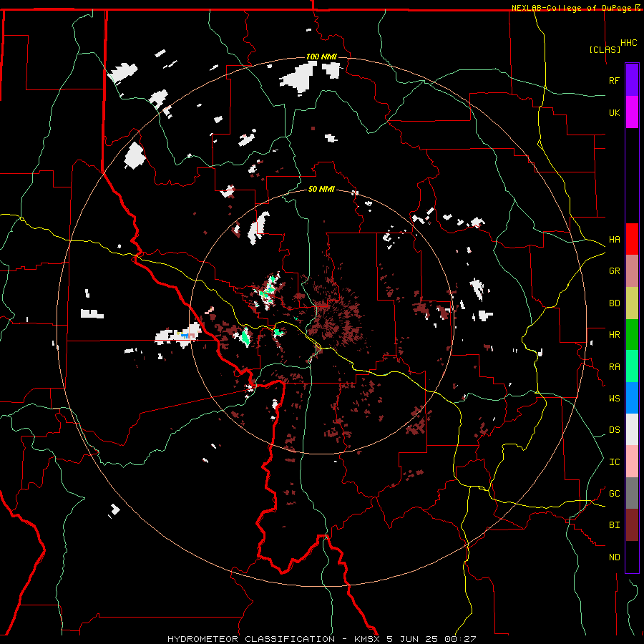The image size is (644, 644).
Task: Click the IC pink legend swatch
Action: click(x=632, y=462)
